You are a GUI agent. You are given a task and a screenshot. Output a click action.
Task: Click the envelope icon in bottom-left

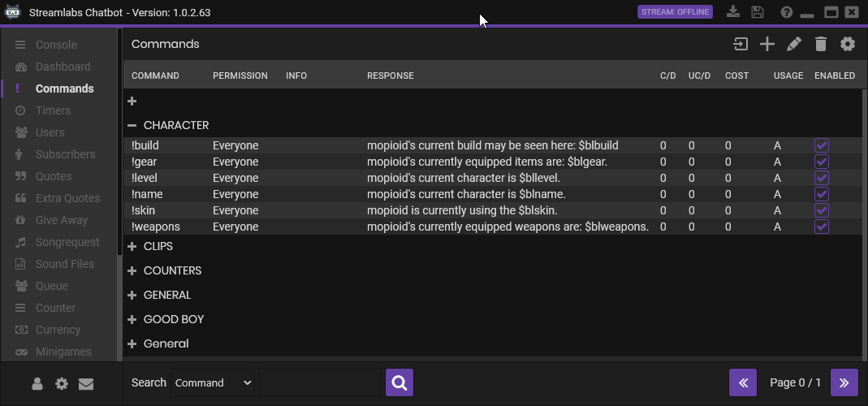[86, 384]
